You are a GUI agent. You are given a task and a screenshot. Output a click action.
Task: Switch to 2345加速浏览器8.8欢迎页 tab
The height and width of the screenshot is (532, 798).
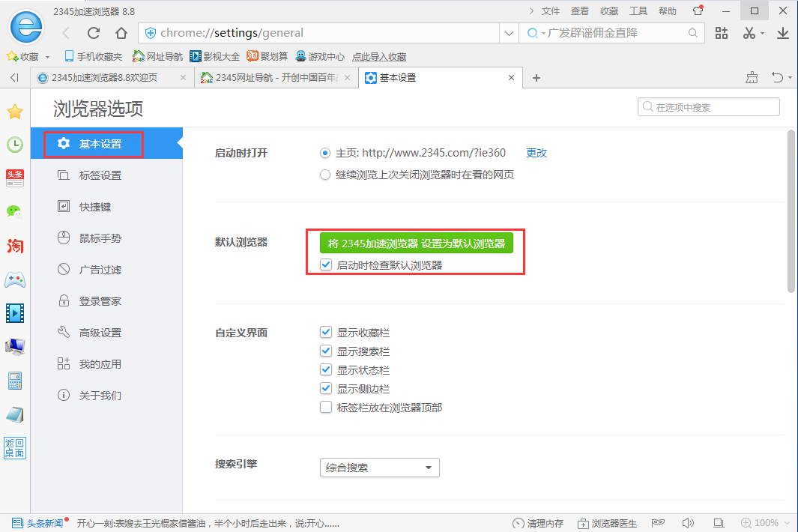[x=112, y=77]
